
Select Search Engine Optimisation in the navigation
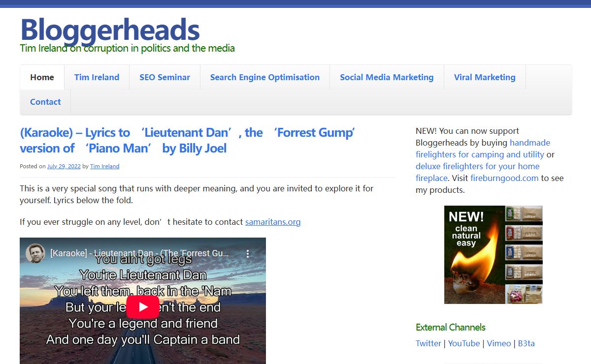[x=265, y=77]
